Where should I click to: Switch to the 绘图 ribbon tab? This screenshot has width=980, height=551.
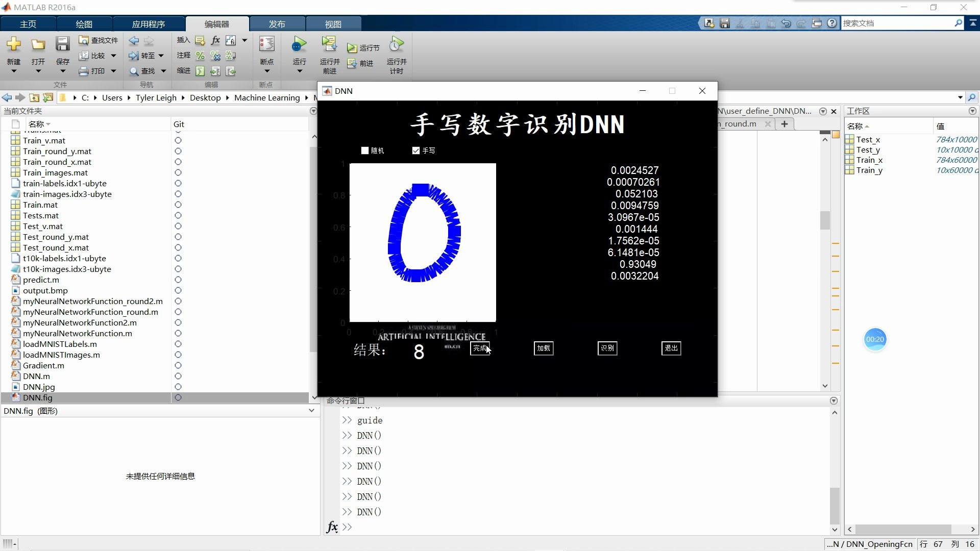[84, 23]
